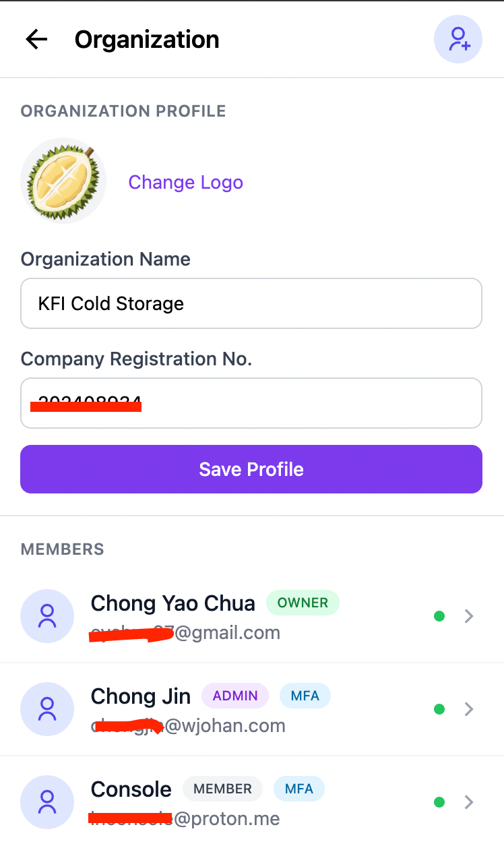Click the ADMIN badge on Chong Jin
504x848 pixels.
[x=235, y=696]
